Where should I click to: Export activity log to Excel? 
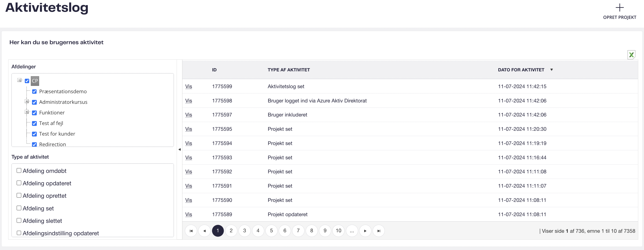[x=631, y=55]
